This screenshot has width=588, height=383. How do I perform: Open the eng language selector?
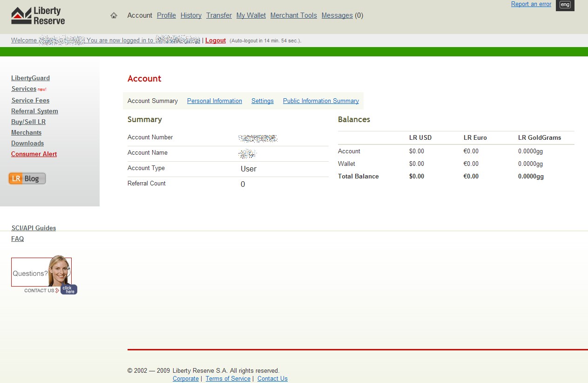click(565, 5)
